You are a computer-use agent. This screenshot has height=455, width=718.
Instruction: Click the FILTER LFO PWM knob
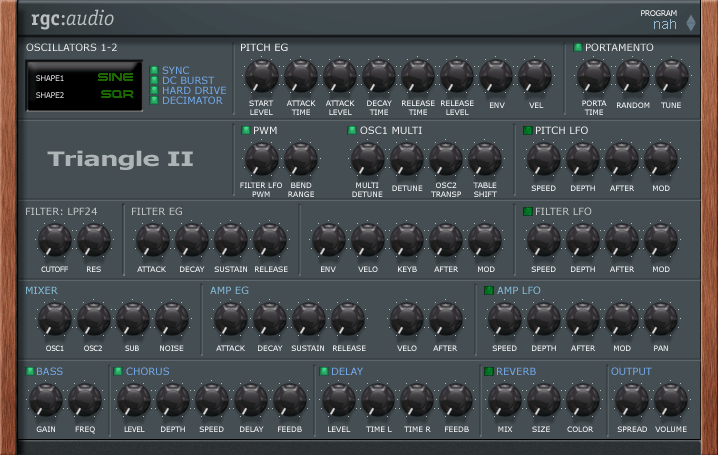click(x=261, y=159)
